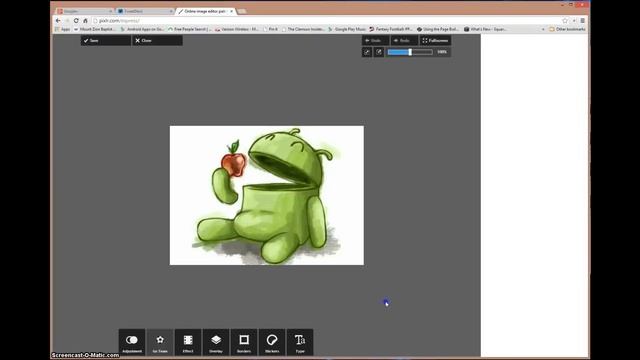This screenshot has height=360, width=640.
Task: Open The Clemson Insider bookmark
Action: point(303,29)
